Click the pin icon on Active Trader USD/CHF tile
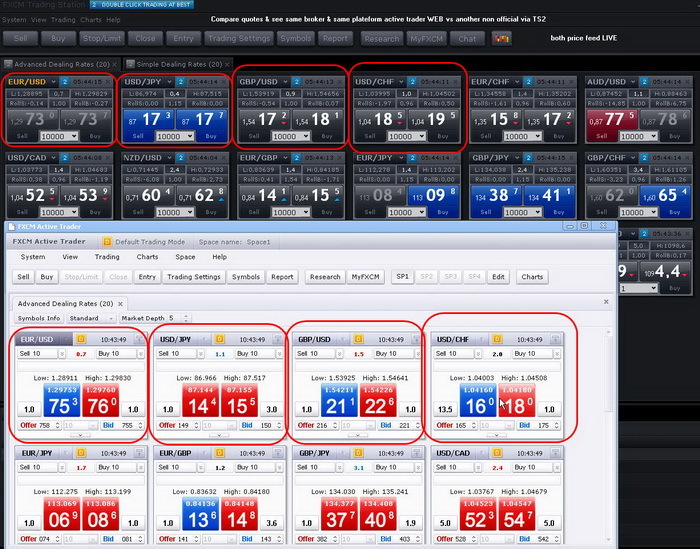This screenshot has width=700, height=549. 556,339
